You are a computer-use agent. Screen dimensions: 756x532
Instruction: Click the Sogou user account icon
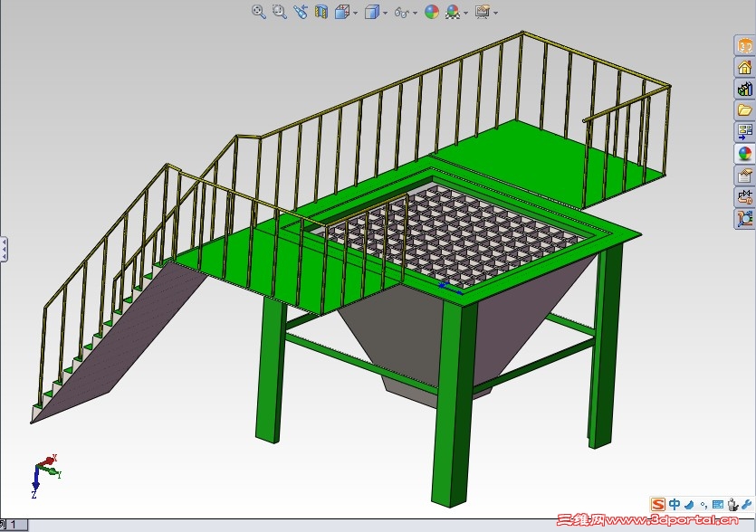coord(732,505)
